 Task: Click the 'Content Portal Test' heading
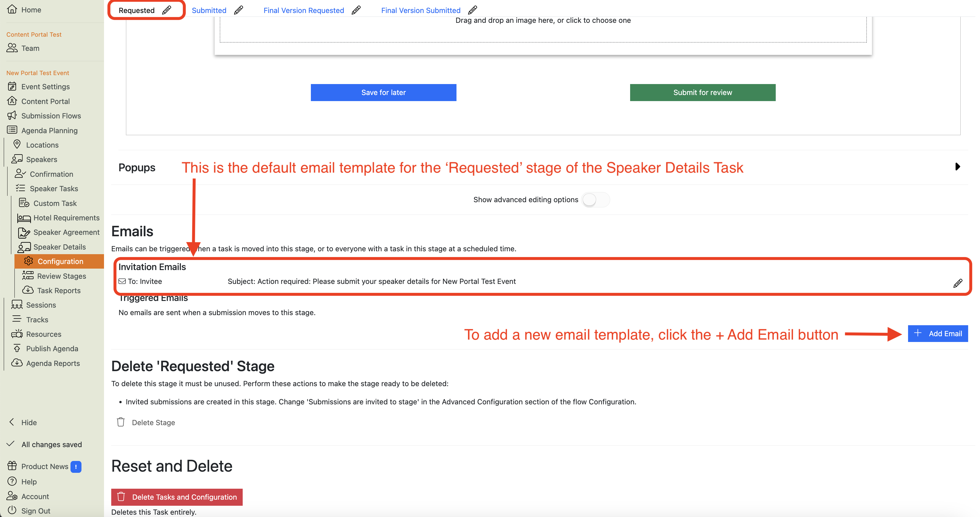(34, 34)
